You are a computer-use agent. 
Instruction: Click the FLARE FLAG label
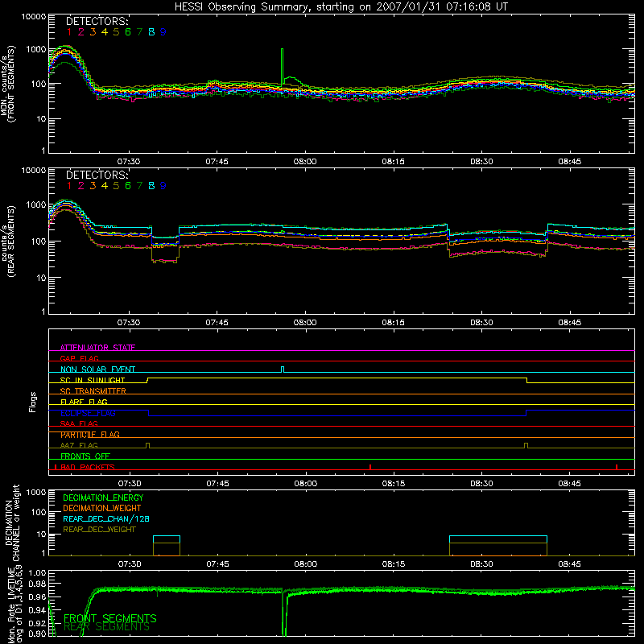[x=84, y=402]
